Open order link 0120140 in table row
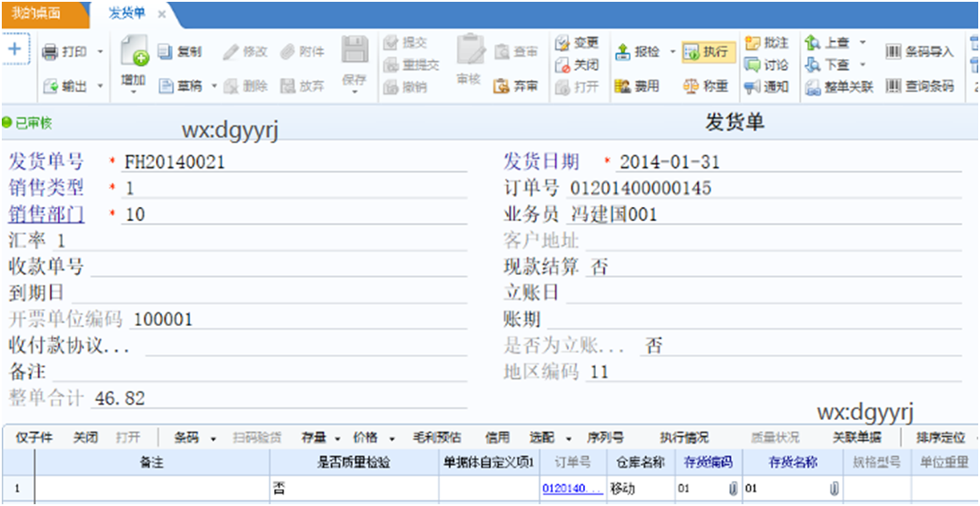This screenshot has width=980, height=506. tap(572, 488)
